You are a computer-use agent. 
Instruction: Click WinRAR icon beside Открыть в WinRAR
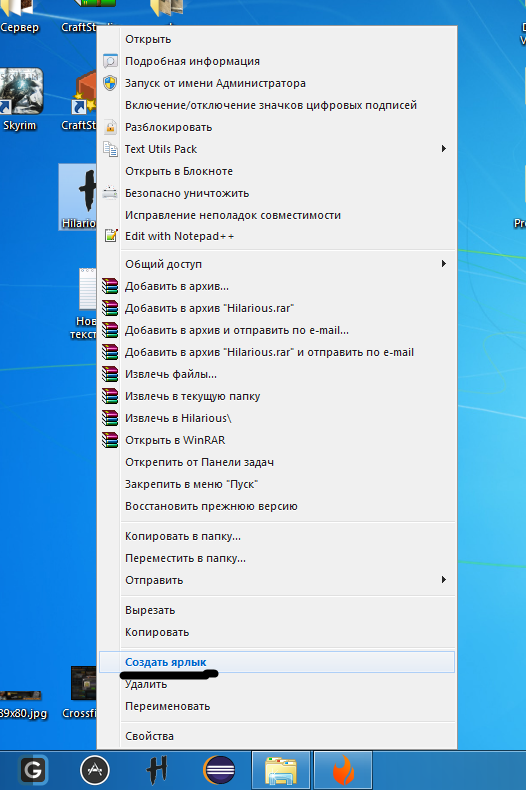coord(110,440)
